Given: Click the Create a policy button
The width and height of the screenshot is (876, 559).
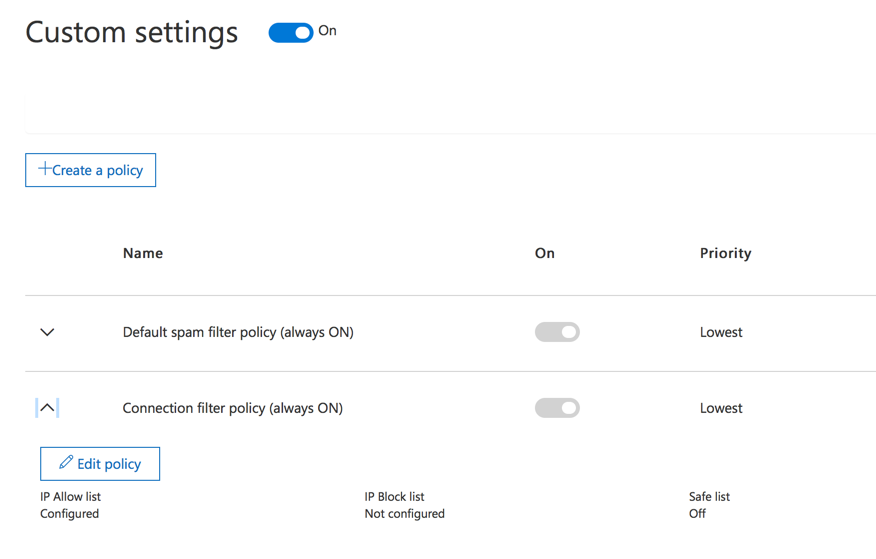Looking at the screenshot, I should [x=91, y=170].
